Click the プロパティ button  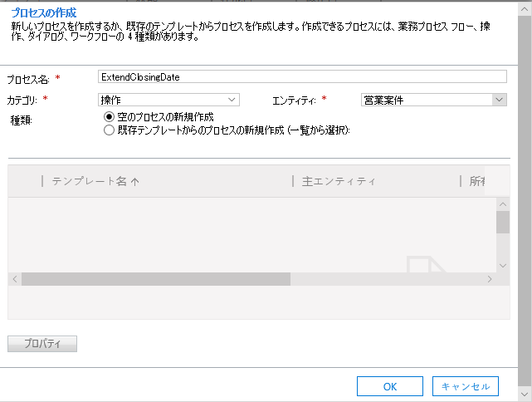[x=42, y=344]
